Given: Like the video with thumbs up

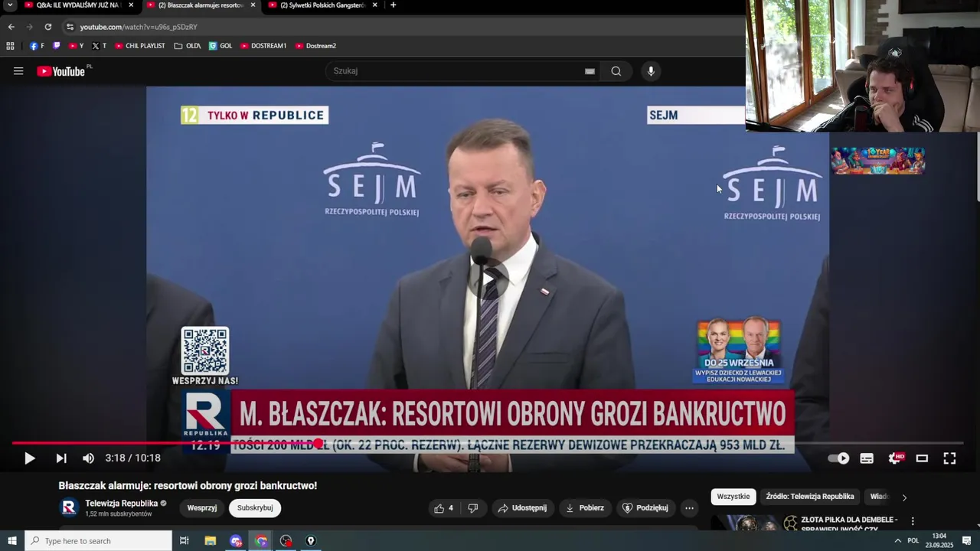Looking at the screenshot, I should [443, 508].
